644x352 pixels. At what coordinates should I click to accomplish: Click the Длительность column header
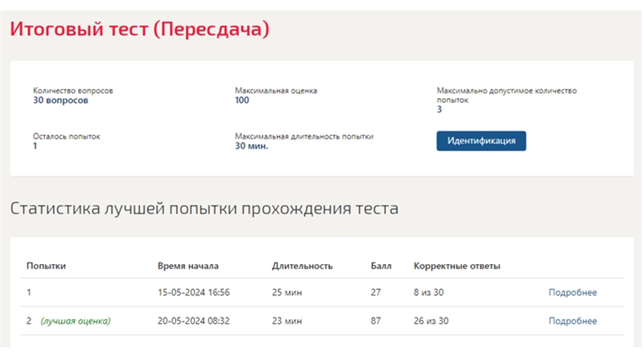pos(302,266)
